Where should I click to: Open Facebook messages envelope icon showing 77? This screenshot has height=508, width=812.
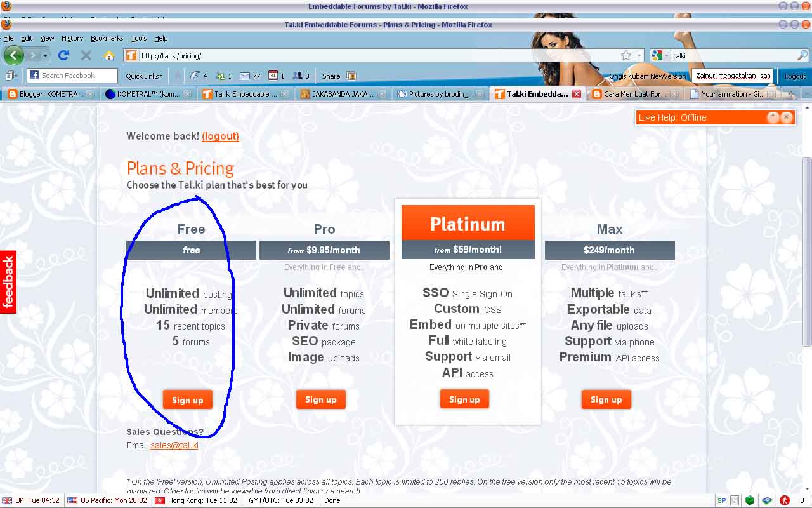tap(250, 76)
